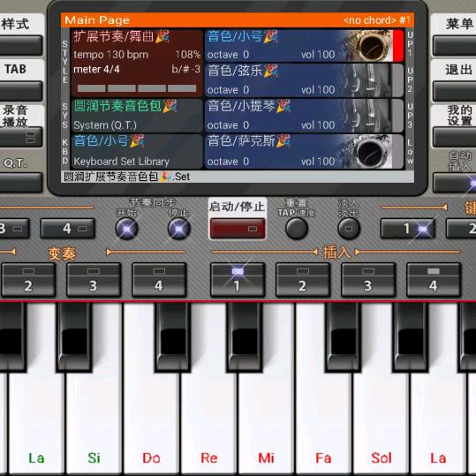Click the meter 4/4 value
476x476 pixels.
click(x=96, y=69)
